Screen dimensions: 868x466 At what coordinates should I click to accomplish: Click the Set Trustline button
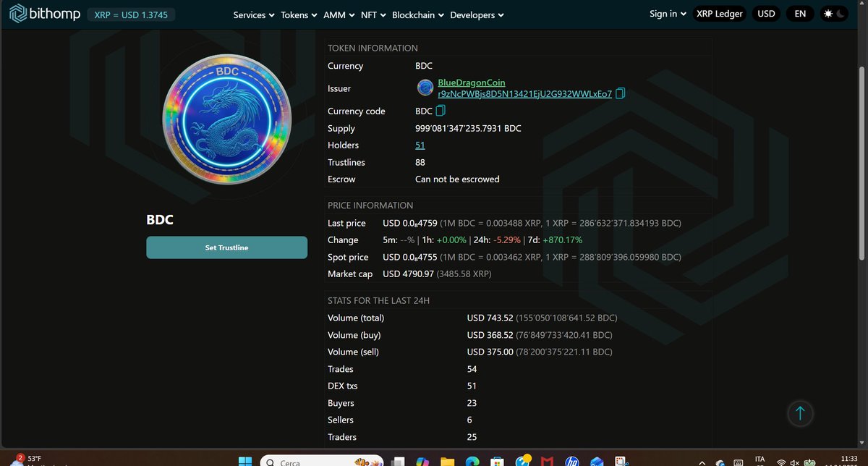tap(226, 247)
